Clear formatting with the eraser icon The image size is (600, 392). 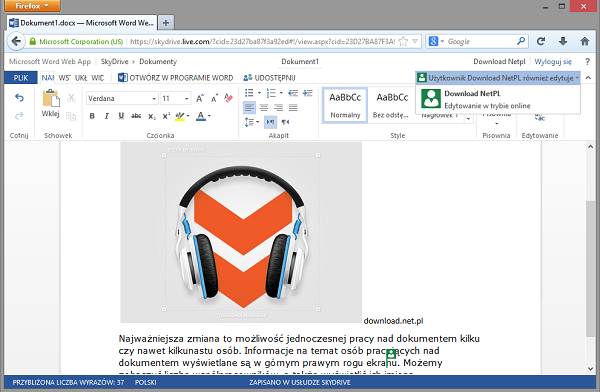[x=228, y=98]
